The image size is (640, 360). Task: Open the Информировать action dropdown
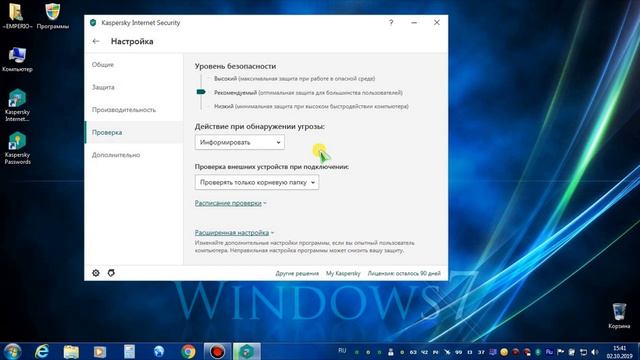pos(240,142)
